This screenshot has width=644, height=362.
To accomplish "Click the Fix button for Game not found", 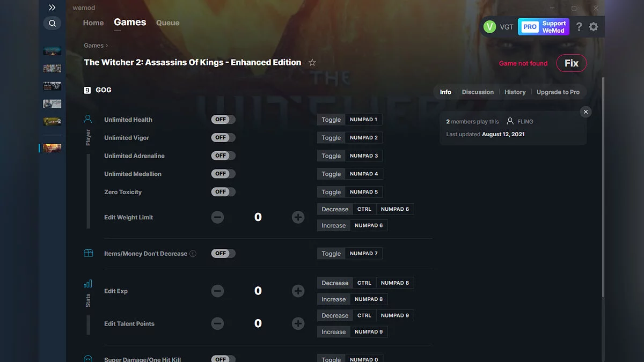I will (x=571, y=63).
